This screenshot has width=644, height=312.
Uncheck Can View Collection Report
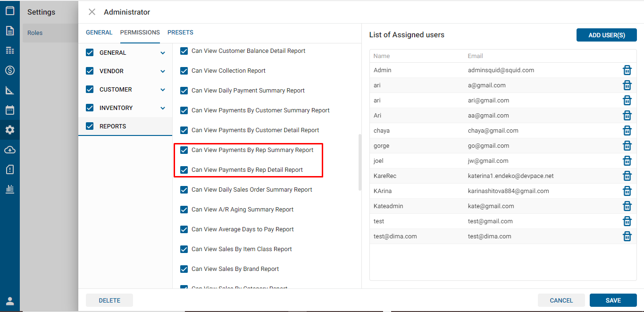pos(184,71)
